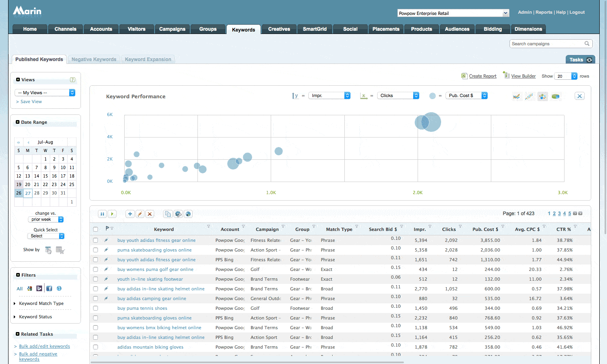This screenshot has width=607, height=364.
Task: Select the pie chart view icon
Action: [556, 96]
